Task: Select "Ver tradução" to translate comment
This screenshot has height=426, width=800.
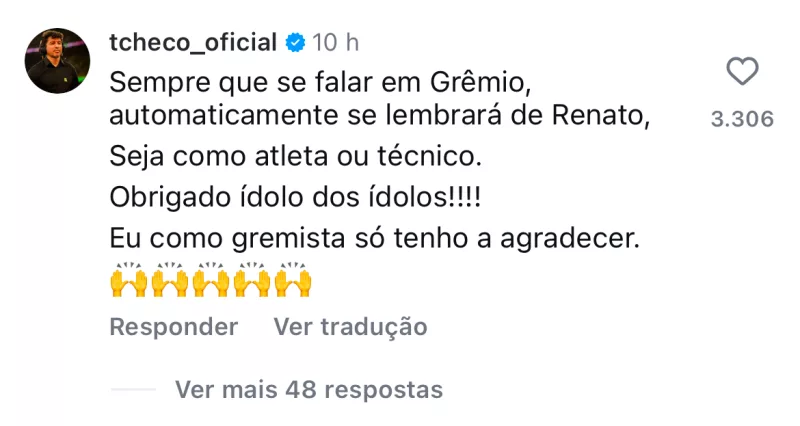Action: (350, 327)
